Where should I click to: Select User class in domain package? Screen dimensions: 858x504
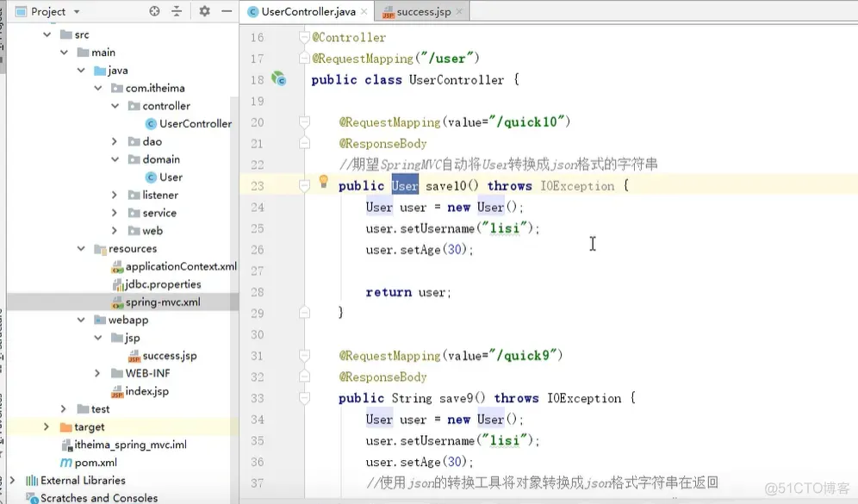click(165, 177)
